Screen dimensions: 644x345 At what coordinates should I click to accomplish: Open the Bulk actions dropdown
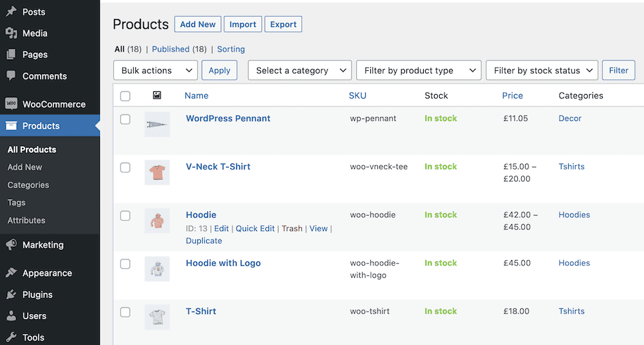click(155, 71)
